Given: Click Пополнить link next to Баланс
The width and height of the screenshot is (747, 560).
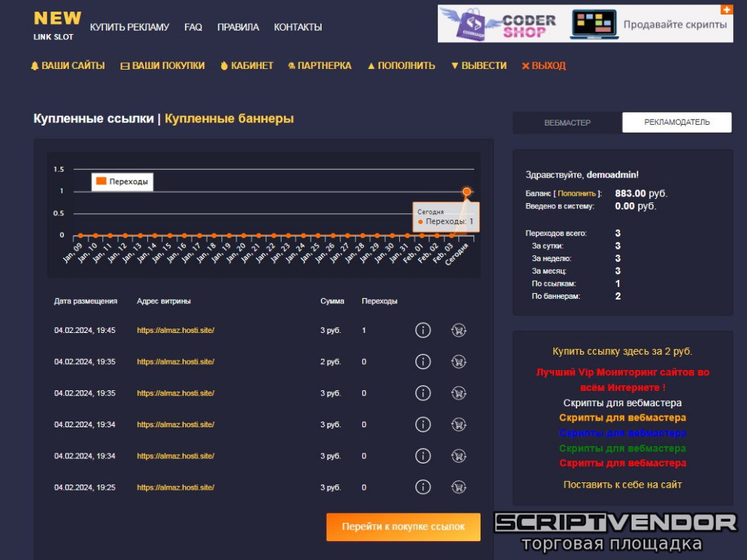Looking at the screenshot, I should (577, 194).
